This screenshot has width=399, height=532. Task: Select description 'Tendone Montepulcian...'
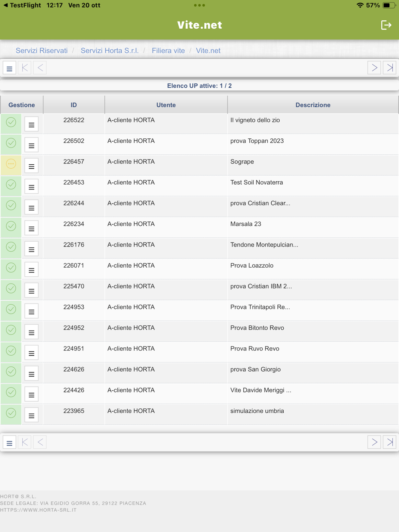pos(264,244)
